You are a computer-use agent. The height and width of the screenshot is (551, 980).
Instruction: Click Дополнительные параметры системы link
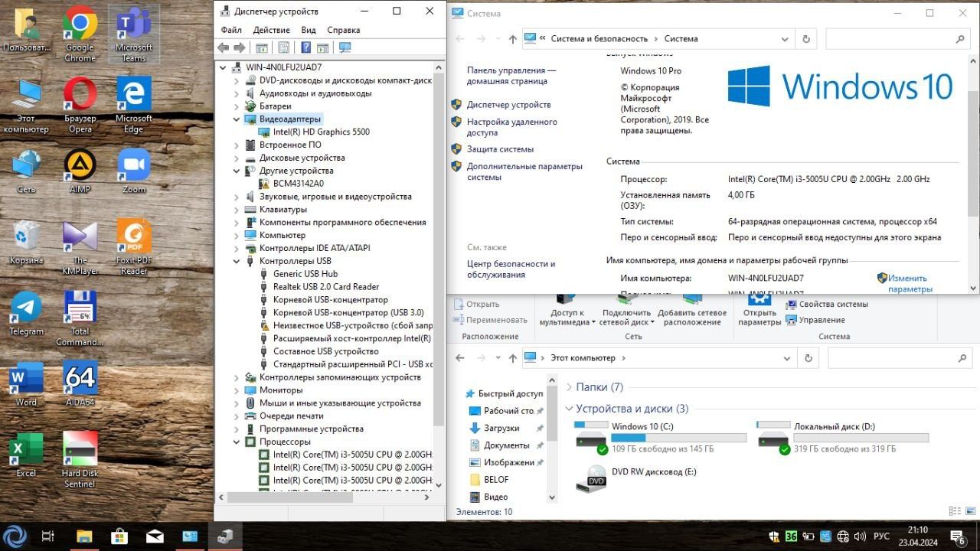click(524, 171)
